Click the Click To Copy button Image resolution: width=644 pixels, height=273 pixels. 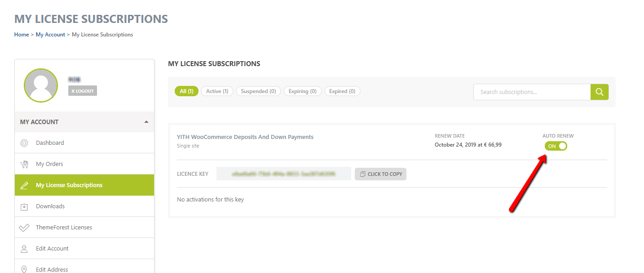tap(380, 174)
